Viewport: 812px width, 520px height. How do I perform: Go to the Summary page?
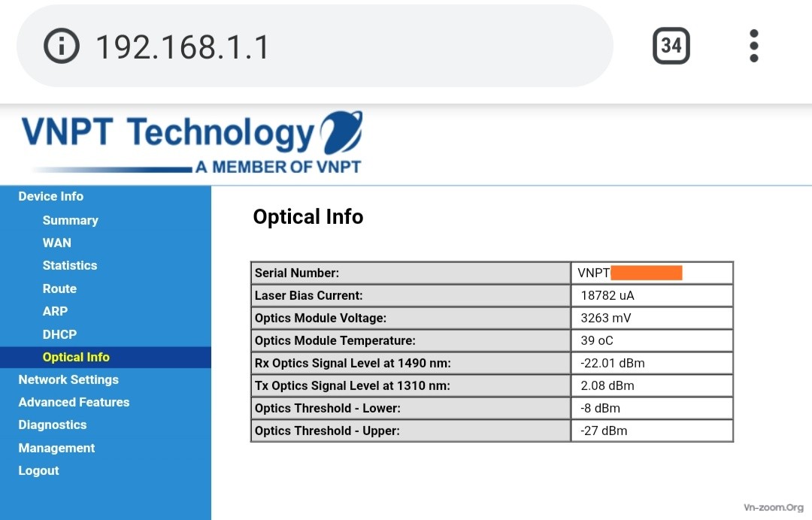pos(71,220)
